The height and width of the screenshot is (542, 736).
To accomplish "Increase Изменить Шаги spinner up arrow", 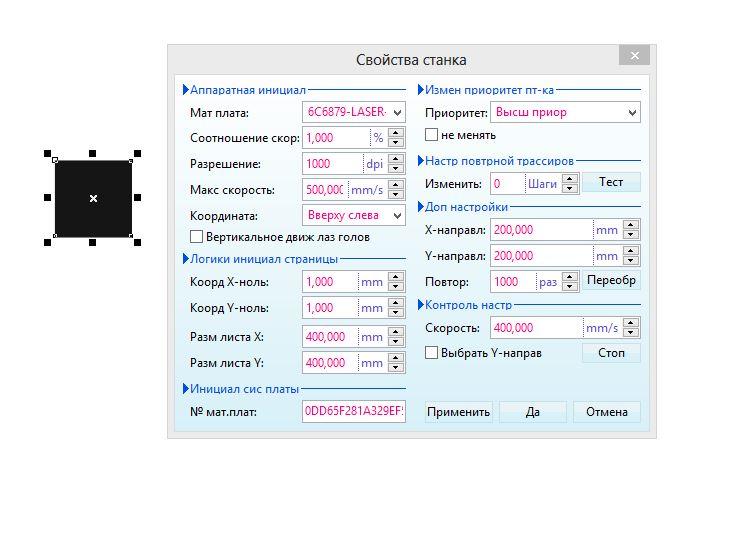I will coord(570,179).
